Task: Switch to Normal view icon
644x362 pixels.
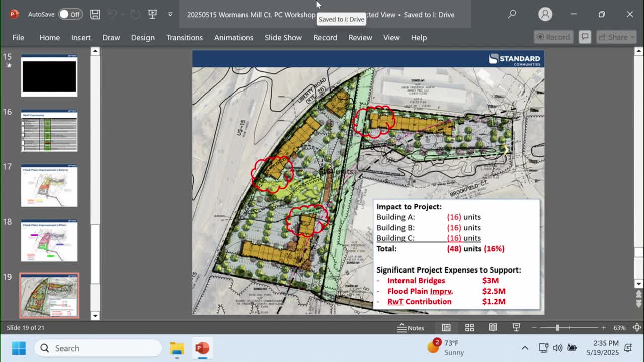Action: (x=446, y=328)
